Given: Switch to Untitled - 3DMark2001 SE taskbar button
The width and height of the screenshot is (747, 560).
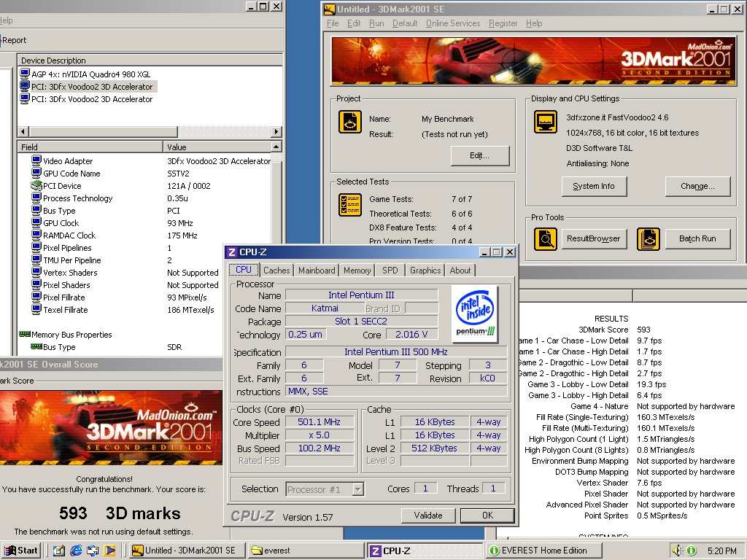Looking at the screenshot, I should [187, 551].
